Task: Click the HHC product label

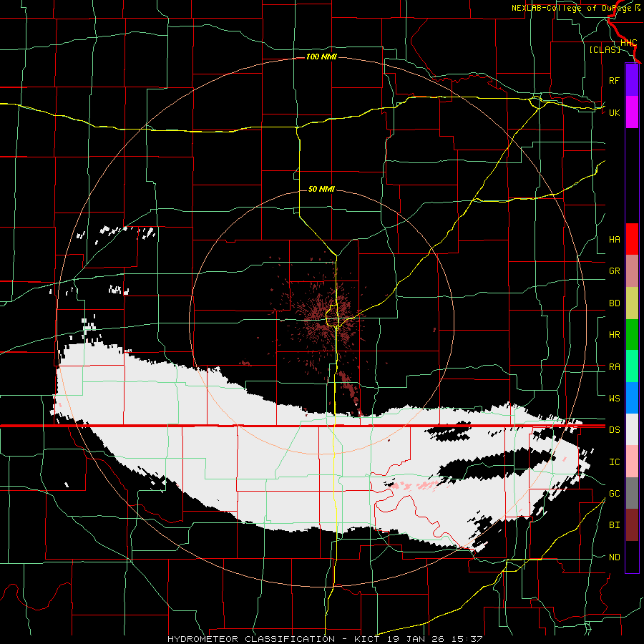Action: [x=628, y=43]
